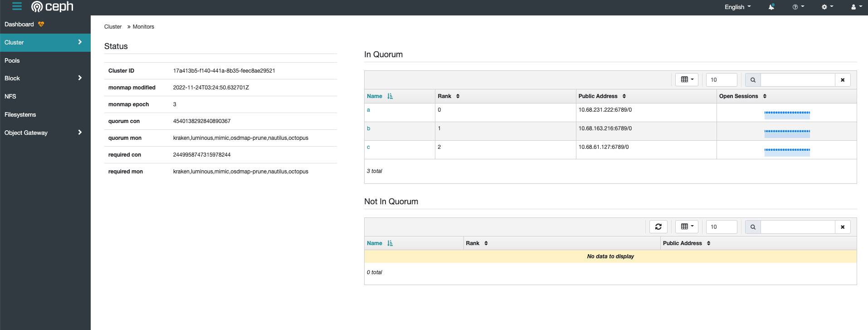Select quorum con value 4540138292840890367

coord(202,121)
